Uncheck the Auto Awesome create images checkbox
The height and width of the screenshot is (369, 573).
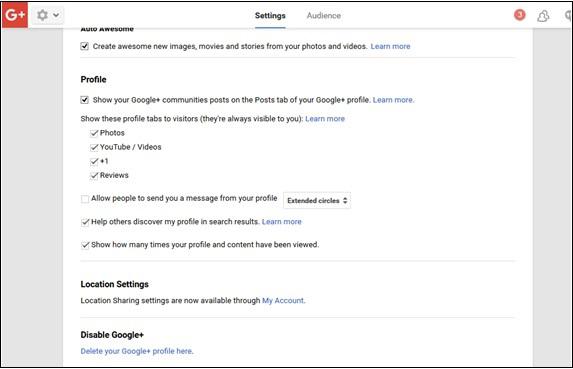point(84,46)
